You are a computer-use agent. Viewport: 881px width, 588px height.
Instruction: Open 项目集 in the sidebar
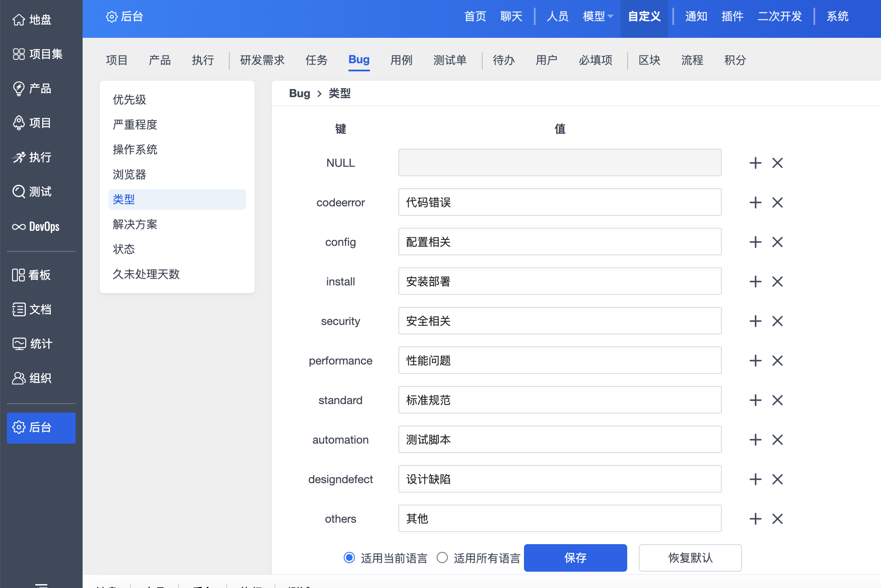38,54
